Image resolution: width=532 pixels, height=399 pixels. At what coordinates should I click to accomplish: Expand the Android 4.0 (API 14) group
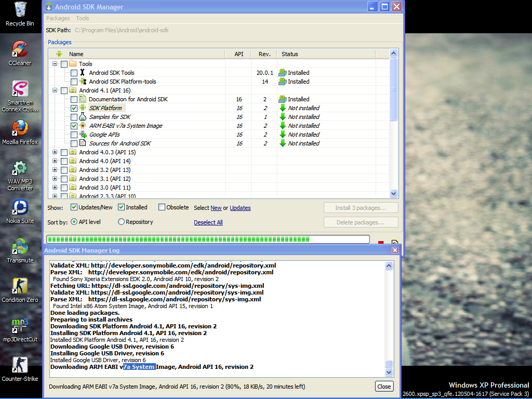click(x=55, y=161)
